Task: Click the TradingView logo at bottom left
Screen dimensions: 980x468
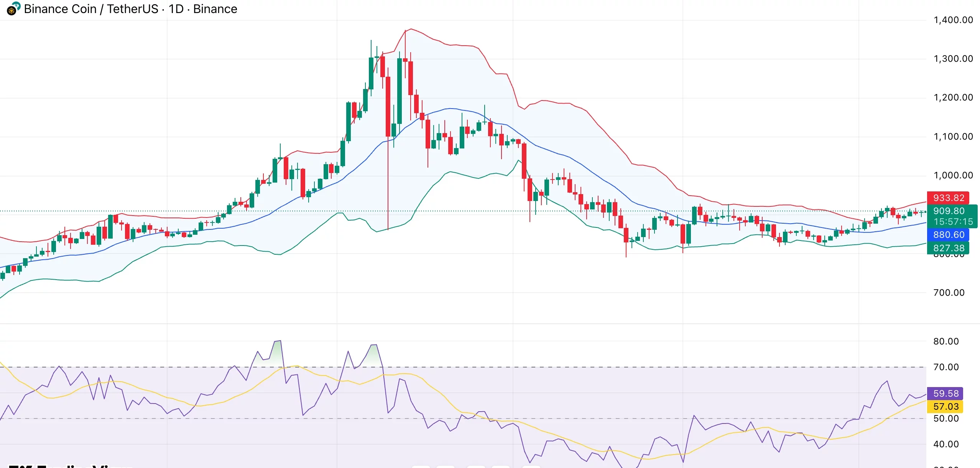Action: (x=69, y=466)
